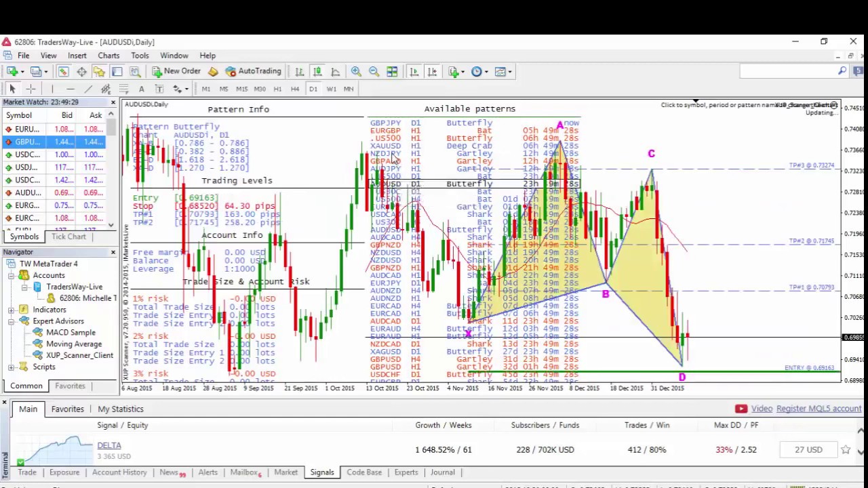Screen dimensions: 868x488
Task: Expand the Scripts tree node
Action: click(x=12, y=367)
